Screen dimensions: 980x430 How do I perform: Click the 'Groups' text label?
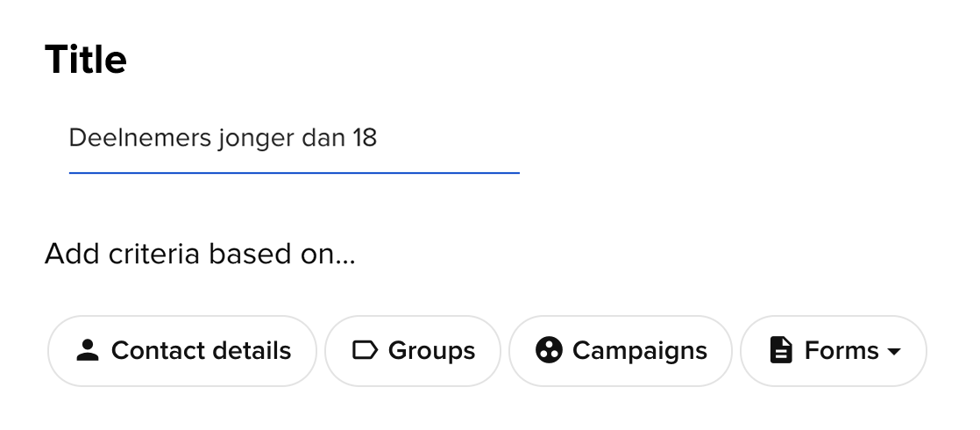point(431,351)
